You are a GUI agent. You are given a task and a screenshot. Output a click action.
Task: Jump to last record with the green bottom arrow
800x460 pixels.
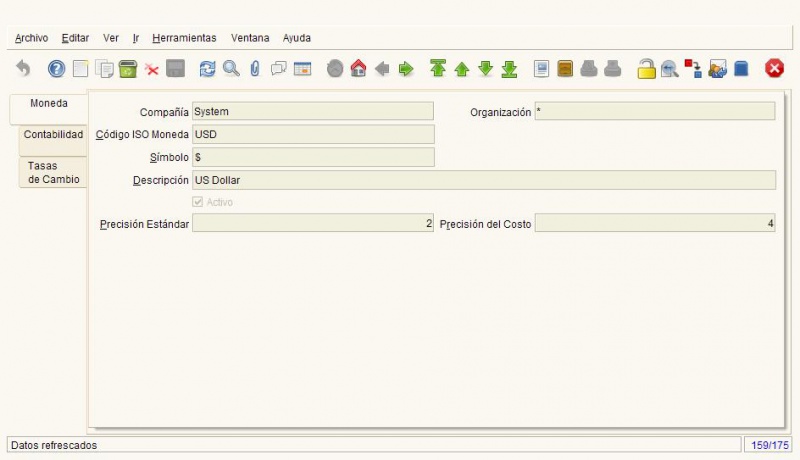(509, 69)
